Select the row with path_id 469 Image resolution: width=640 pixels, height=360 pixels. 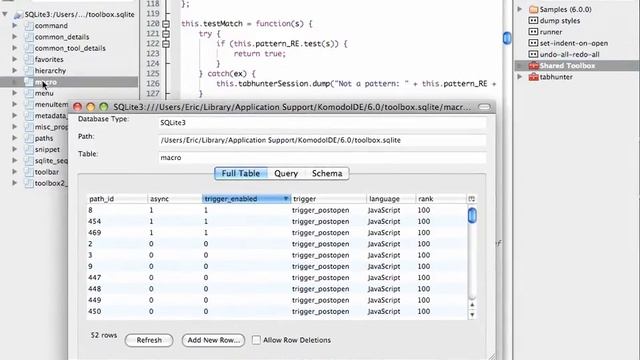278,233
